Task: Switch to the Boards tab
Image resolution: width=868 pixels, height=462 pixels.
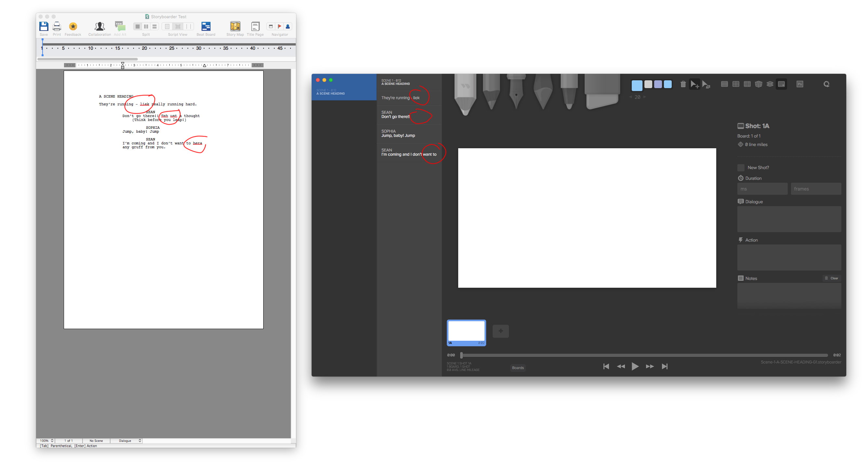Action: tap(518, 368)
